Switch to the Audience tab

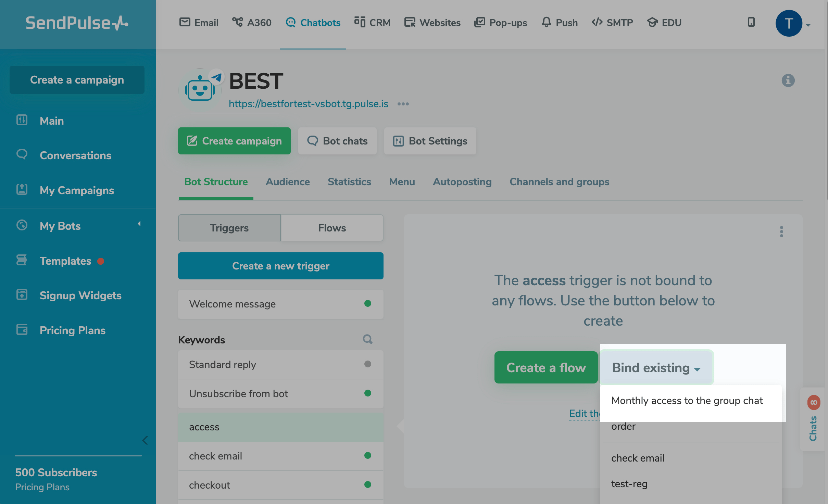click(x=287, y=182)
